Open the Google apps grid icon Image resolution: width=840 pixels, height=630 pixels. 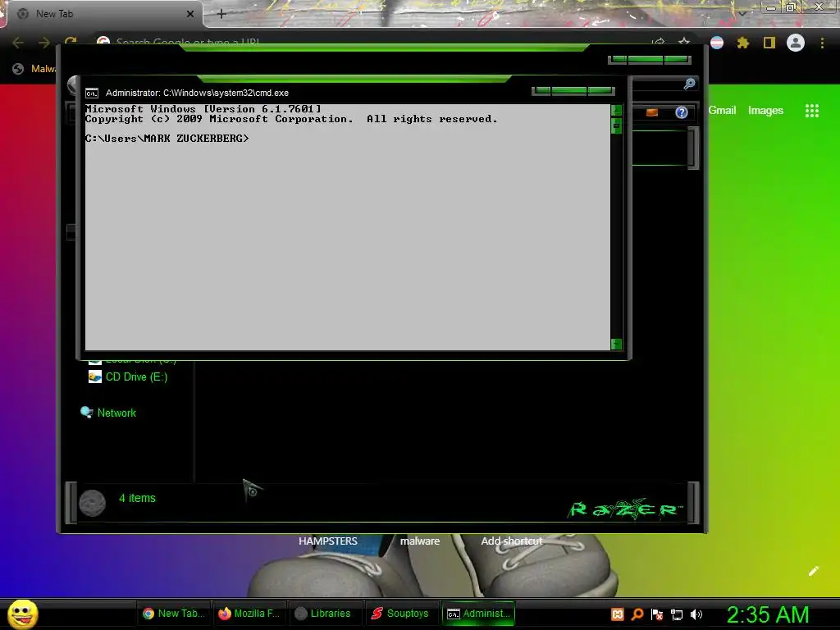click(x=811, y=111)
